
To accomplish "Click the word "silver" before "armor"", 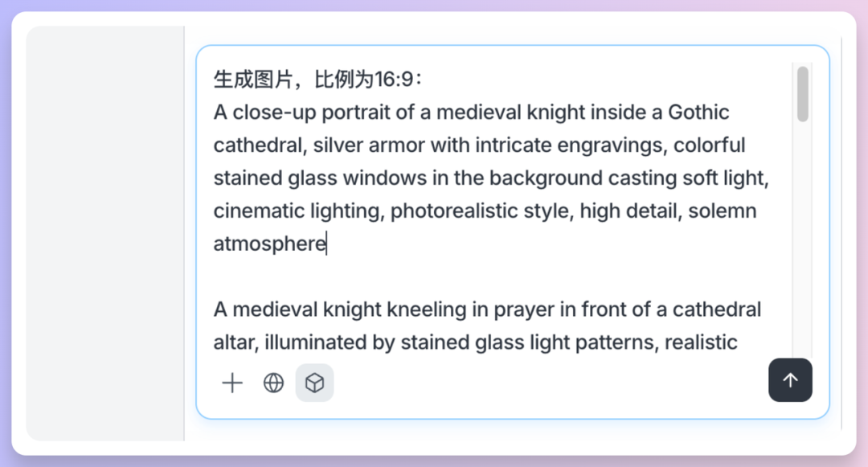I will pos(338,145).
